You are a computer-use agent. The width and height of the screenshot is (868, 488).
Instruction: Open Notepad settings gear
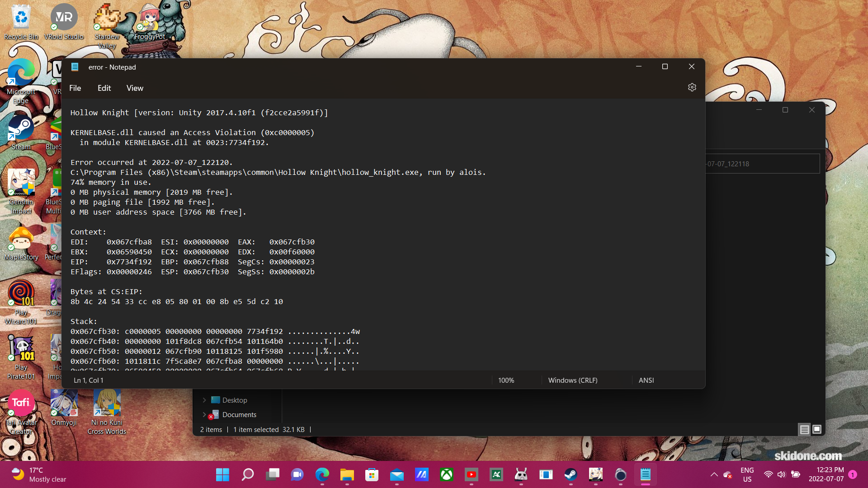point(692,88)
